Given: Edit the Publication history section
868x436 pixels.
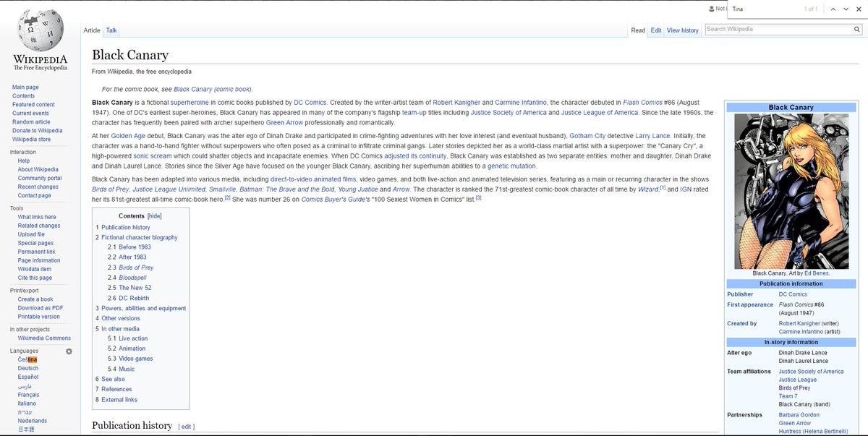Looking at the screenshot, I should [187, 427].
